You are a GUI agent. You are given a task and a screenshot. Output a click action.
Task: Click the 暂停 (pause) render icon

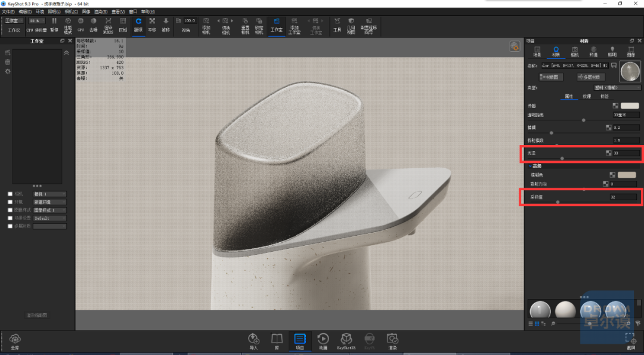click(54, 24)
